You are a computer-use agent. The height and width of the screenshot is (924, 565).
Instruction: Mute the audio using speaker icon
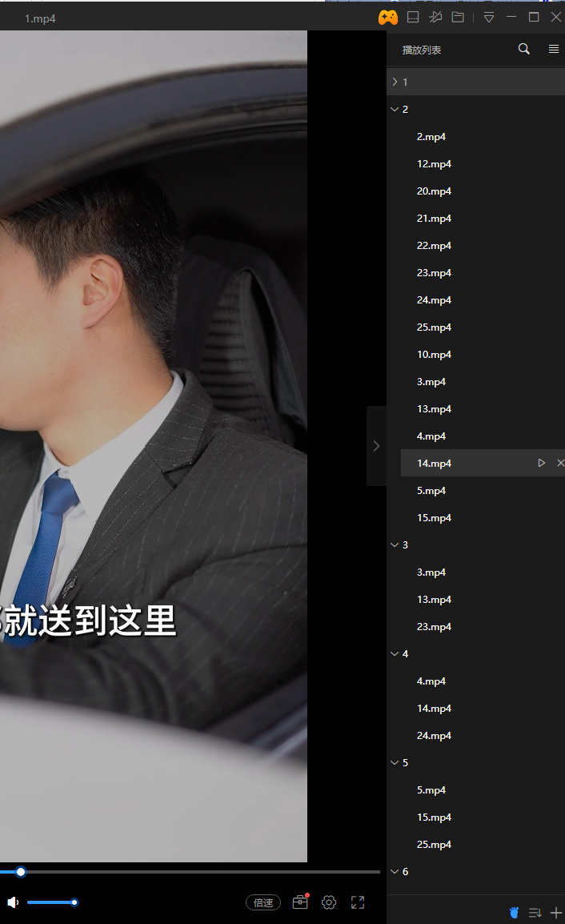pyautogui.click(x=13, y=902)
